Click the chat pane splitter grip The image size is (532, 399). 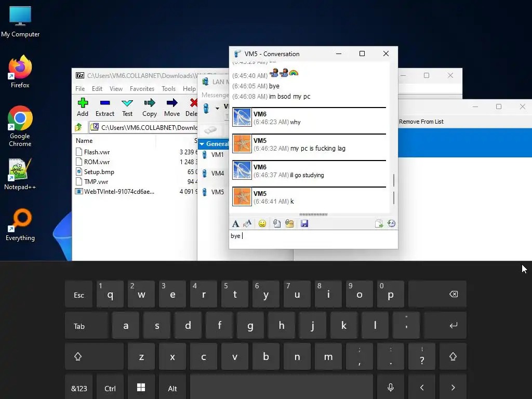click(313, 215)
